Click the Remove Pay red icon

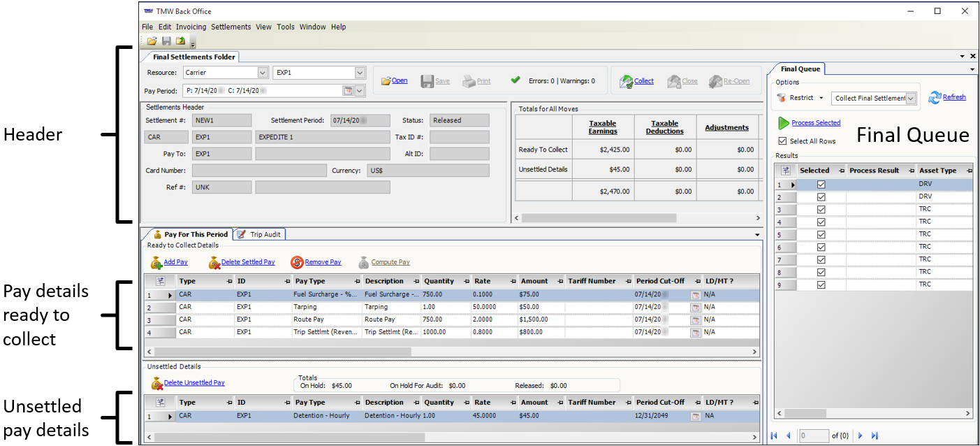coord(297,263)
